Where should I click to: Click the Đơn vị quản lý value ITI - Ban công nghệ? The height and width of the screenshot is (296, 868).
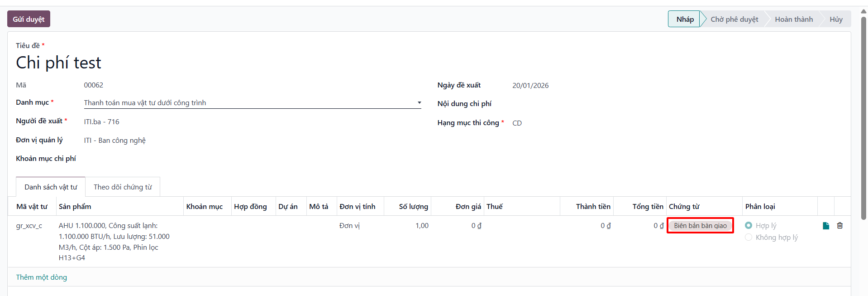(115, 141)
